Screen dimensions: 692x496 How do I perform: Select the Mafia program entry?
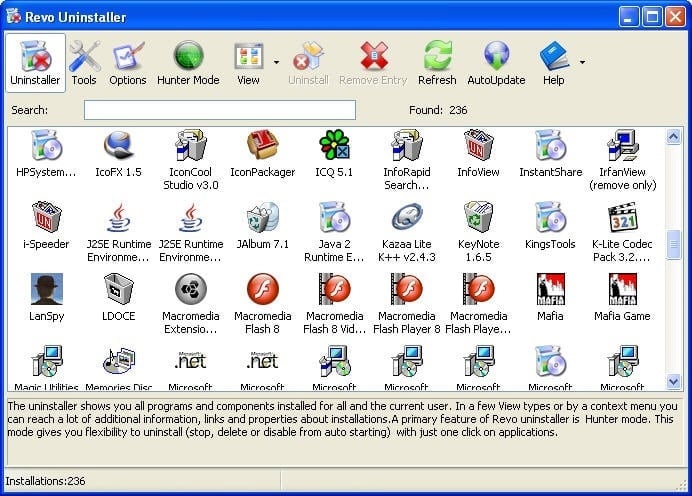tap(550, 297)
